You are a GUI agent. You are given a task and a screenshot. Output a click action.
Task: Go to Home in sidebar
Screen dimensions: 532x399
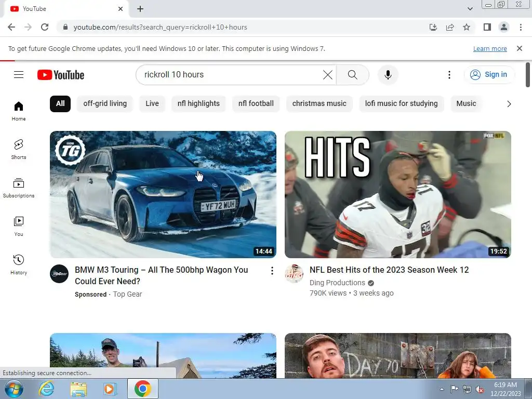pos(19,111)
